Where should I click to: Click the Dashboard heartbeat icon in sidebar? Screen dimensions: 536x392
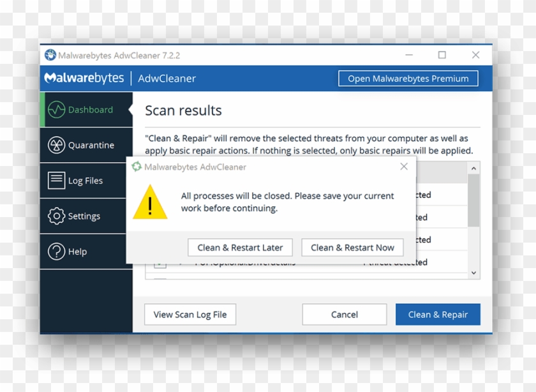[x=56, y=110]
